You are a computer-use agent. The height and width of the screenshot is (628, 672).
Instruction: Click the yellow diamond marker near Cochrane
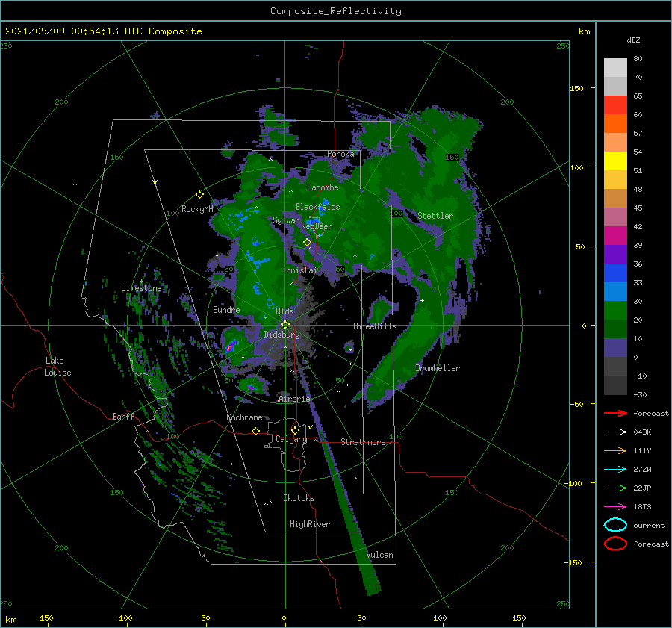(256, 431)
